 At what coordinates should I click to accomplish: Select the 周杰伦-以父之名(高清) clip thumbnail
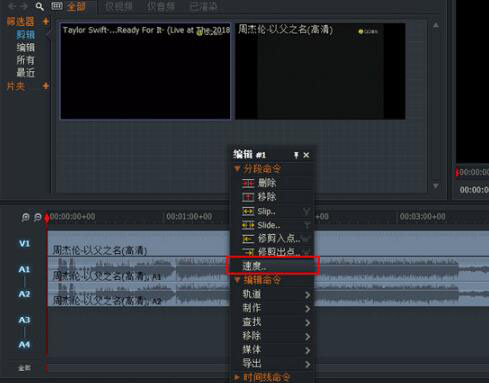(320, 71)
